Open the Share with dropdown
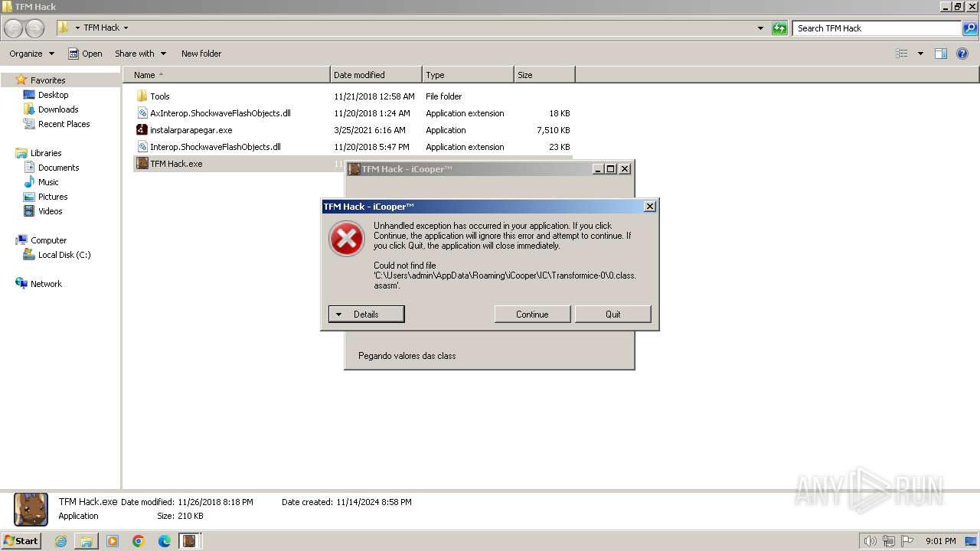980x551 pixels. [x=140, y=54]
